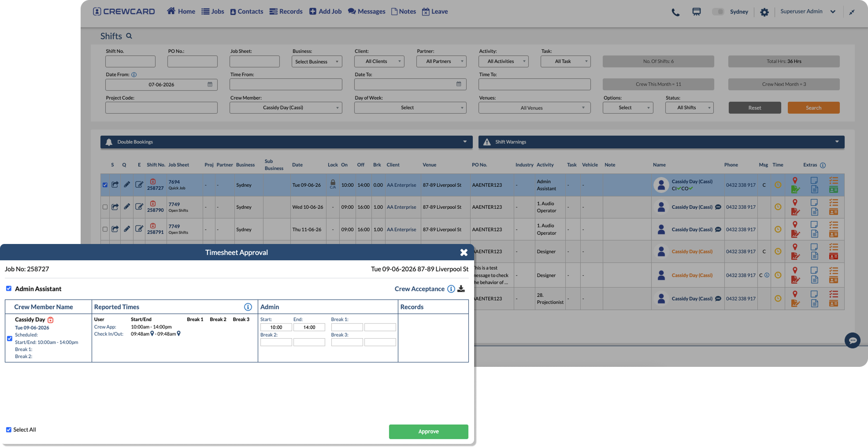Click the share icon for shift 258727
Viewport: 868px width, 447px height.
(115, 185)
